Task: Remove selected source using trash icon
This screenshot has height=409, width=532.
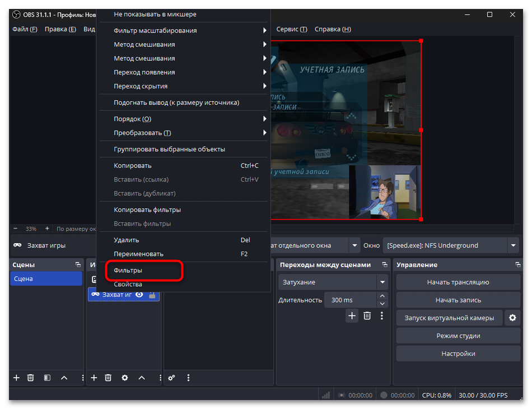Action: [108, 378]
